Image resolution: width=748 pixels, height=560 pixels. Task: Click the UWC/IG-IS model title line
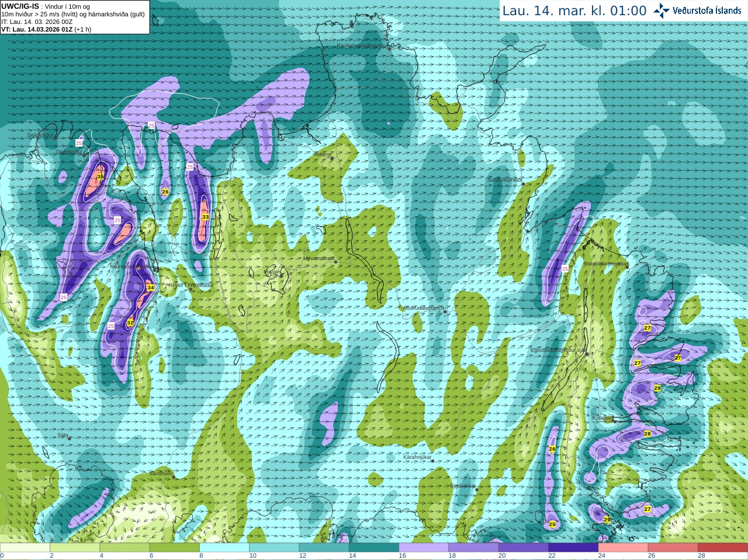(x=46, y=6)
